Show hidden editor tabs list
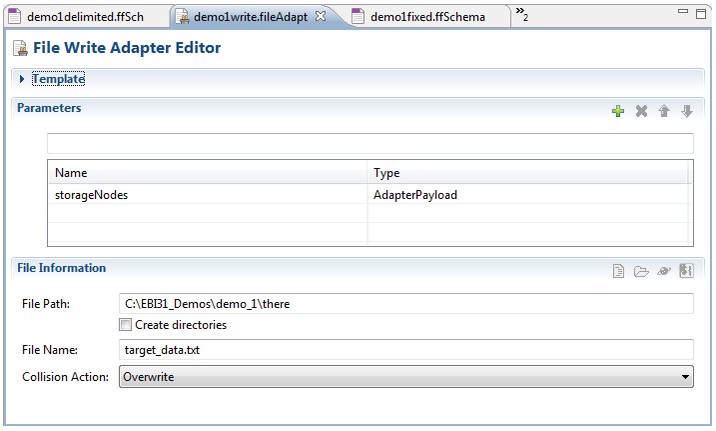This screenshot has width=716, height=431. (x=522, y=14)
